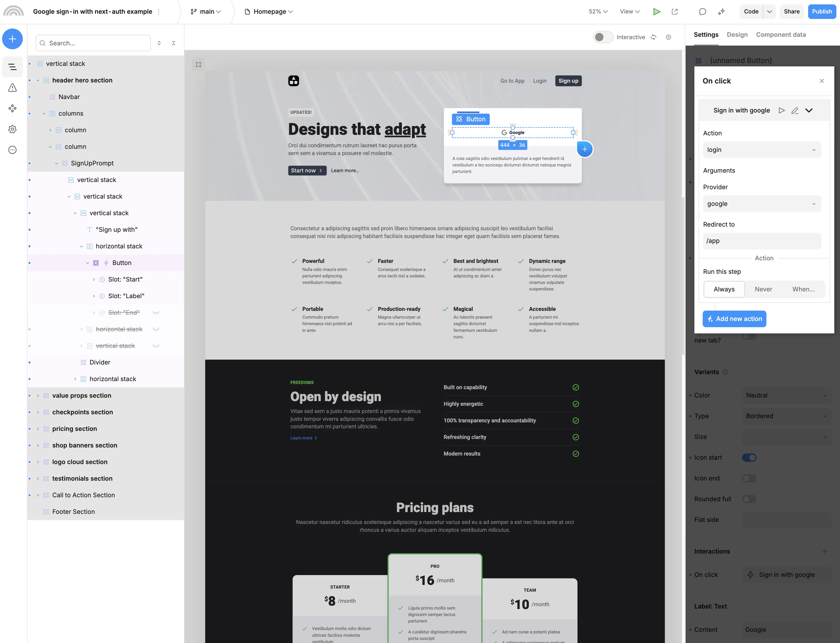Click Add new action button
The image size is (840, 643).
click(x=734, y=318)
